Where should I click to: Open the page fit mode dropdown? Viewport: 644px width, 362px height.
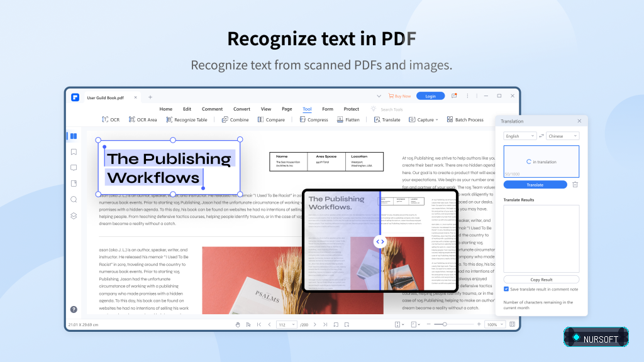pyautogui.click(x=399, y=324)
